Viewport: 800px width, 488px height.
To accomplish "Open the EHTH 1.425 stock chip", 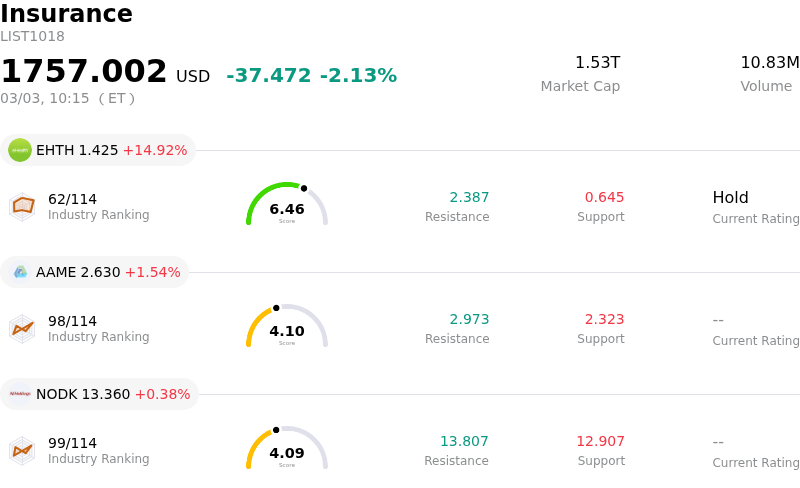I will (x=98, y=150).
